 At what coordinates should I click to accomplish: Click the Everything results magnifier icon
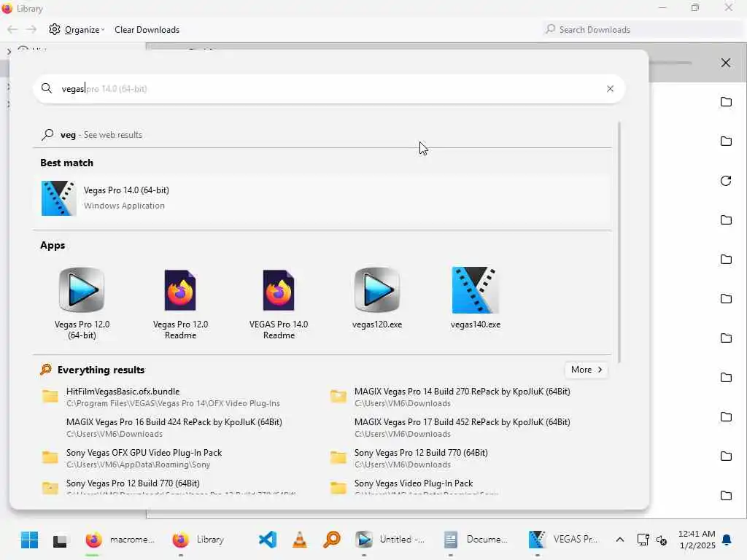click(x=46, y=370)
